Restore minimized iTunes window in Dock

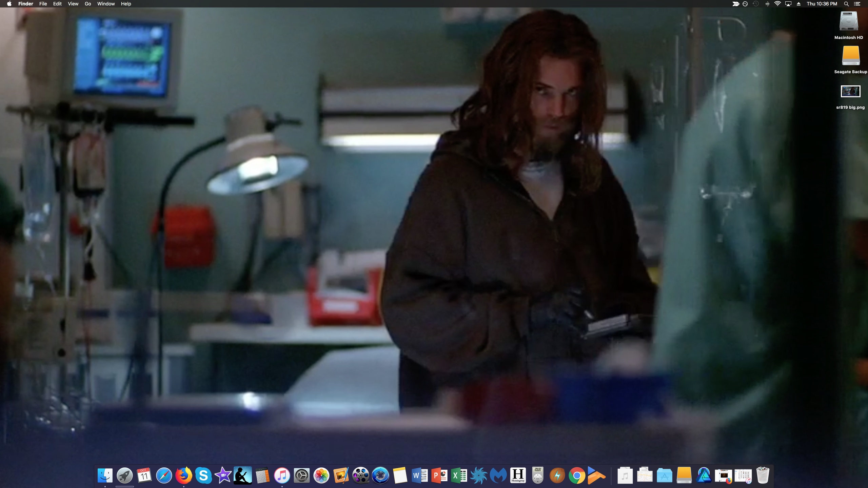pyautogui.click(x=743, y=475)
